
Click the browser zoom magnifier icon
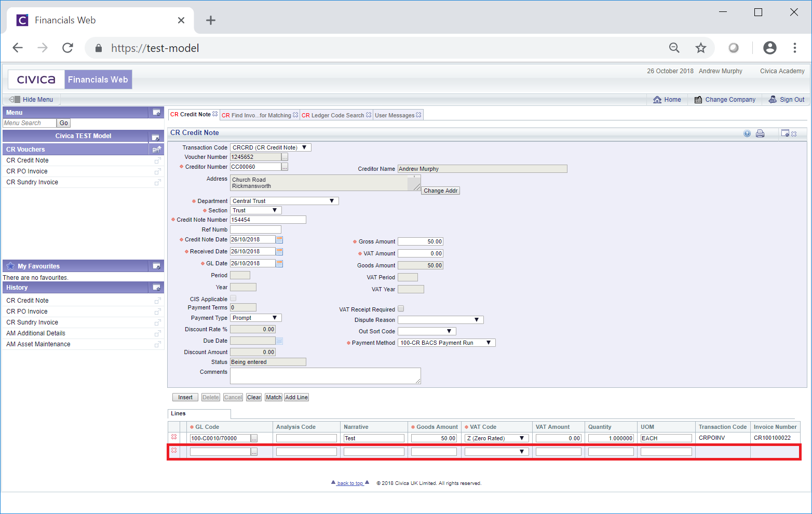pos(674,48)
